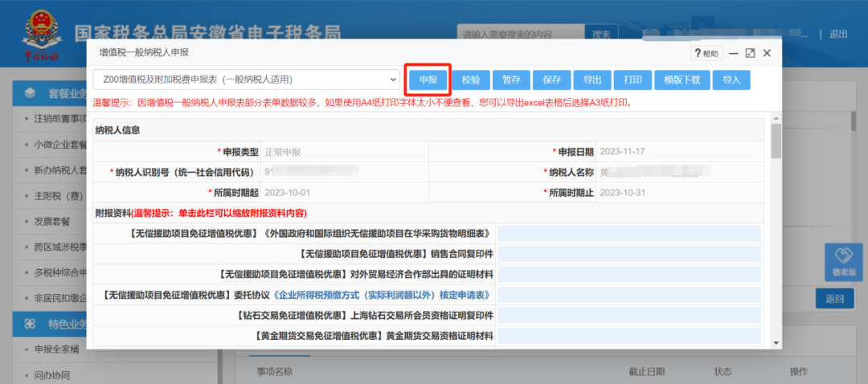Click the 保存 save button
Viewport: 868px width, 384px height.
pyautogui.click(x=551, y=80)
